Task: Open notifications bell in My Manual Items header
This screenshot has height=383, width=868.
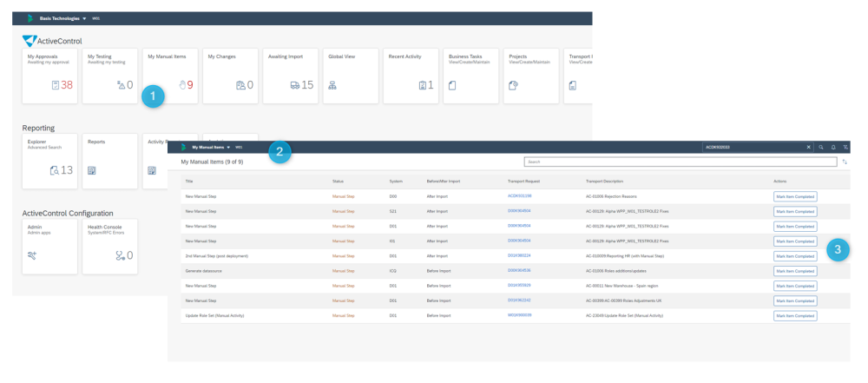Action: (x=833, y=148)
